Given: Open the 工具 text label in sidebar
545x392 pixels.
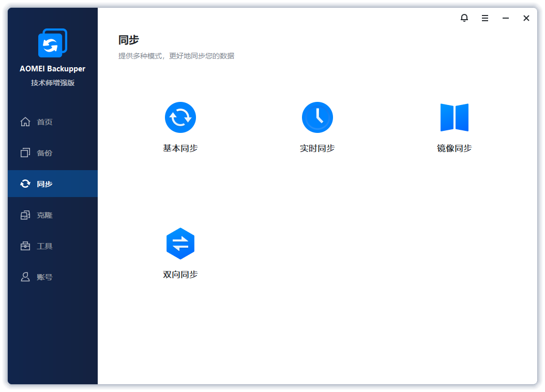Looking at the screenshot, I should point(44,246).
